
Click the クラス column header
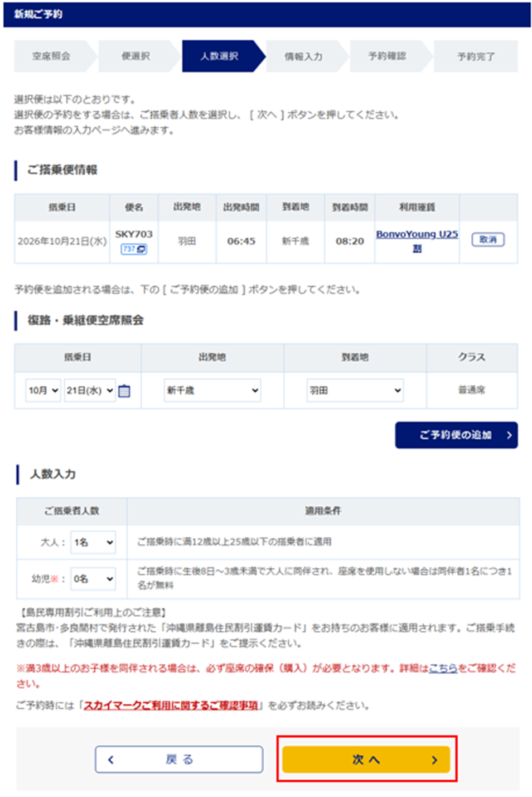click(x=472, y=357)
